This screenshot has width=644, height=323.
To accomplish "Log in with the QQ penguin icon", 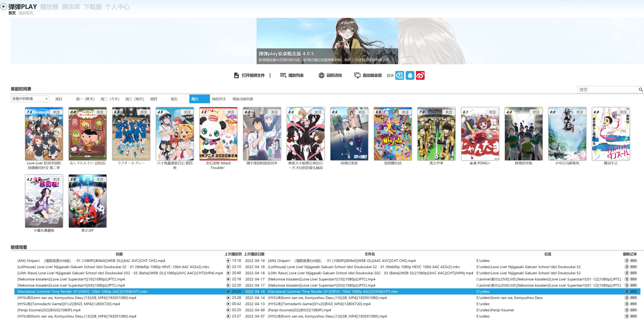I will (410, 75).
